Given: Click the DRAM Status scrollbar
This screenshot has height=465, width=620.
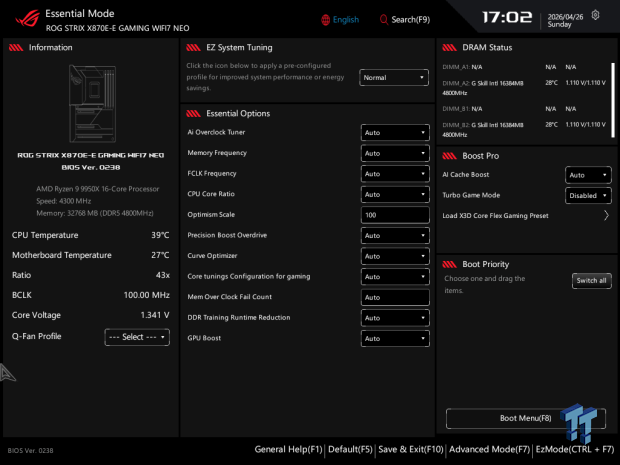Looking at the screenshot, I should (x=613, y=100).
